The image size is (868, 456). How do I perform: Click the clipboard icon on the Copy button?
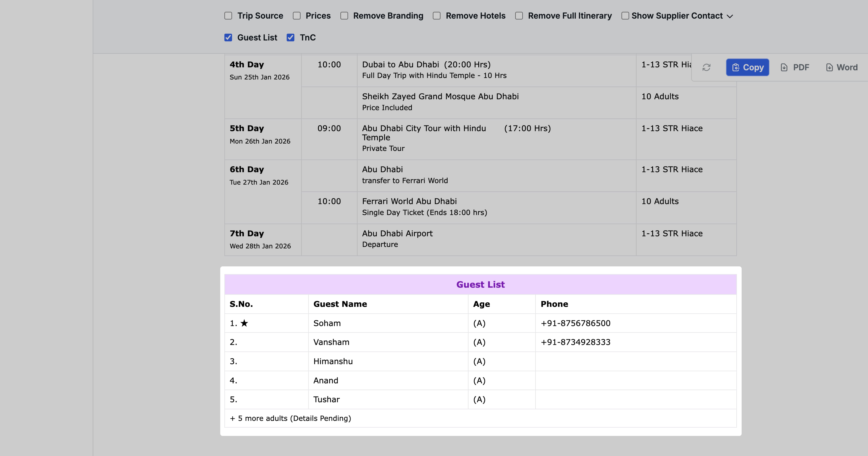(737, 67)
